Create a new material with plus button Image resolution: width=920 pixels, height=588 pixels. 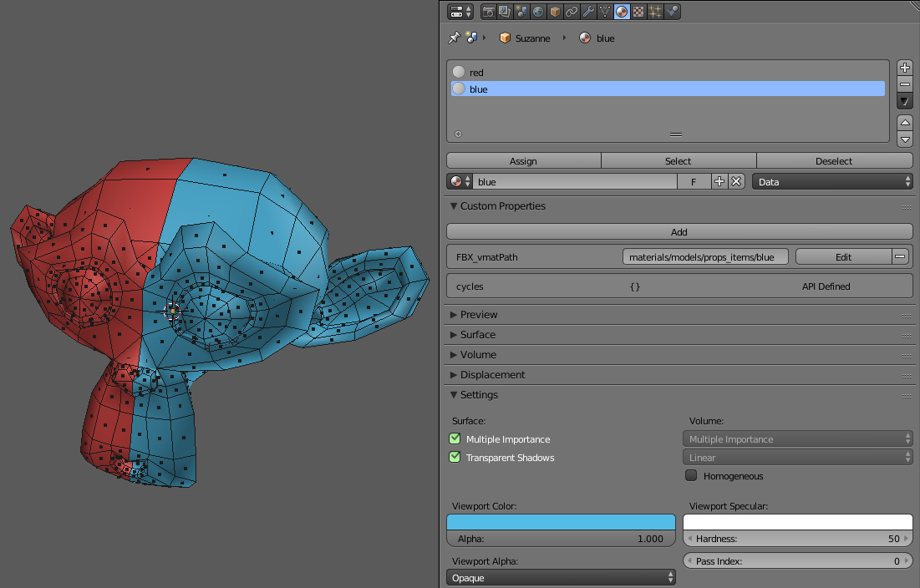[719, 182]
